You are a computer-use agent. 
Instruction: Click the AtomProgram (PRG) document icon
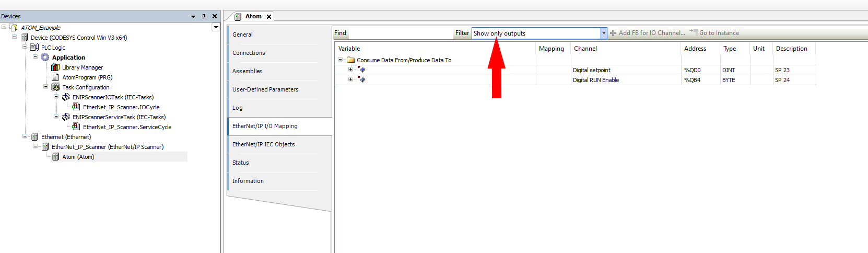click(x=55, y=77)
